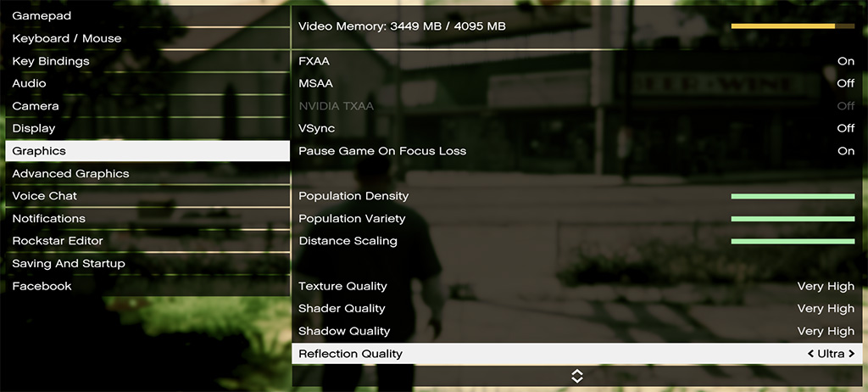Adjust the Distance Scaling slider
This screenshot has width=868, height=392.
(x=793, y=242)
